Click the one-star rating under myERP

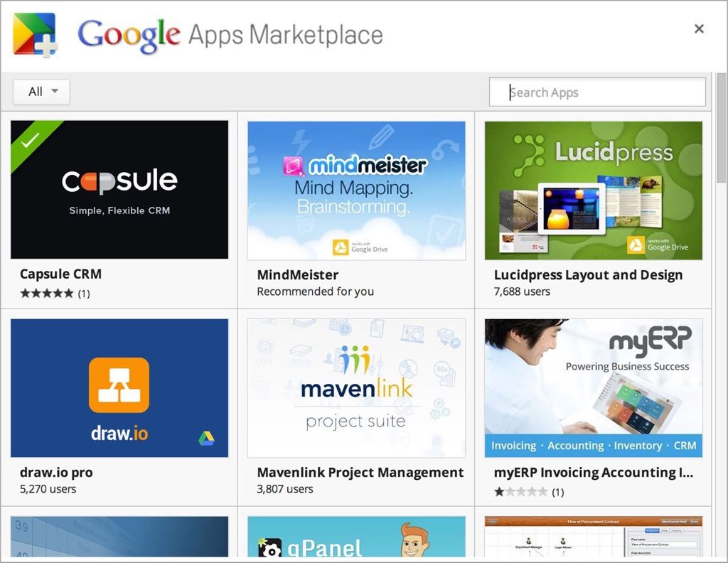pos(520,492)
